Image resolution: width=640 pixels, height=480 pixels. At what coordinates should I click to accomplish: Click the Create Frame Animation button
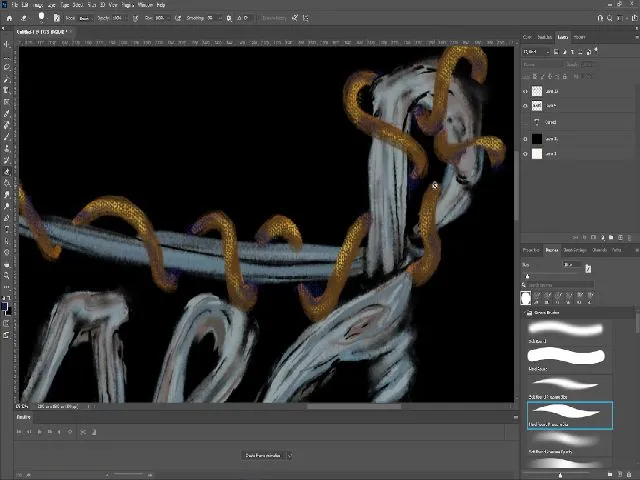263,456
